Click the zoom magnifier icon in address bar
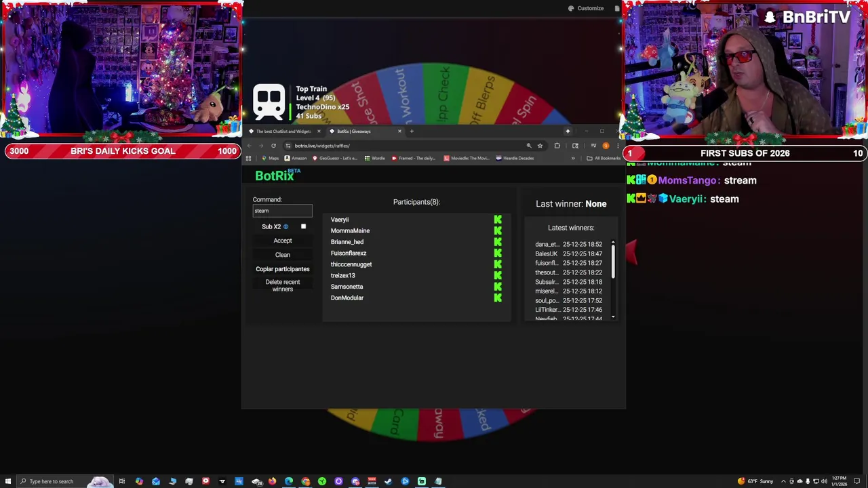The image size is (868, 488). tap(529, 146)
